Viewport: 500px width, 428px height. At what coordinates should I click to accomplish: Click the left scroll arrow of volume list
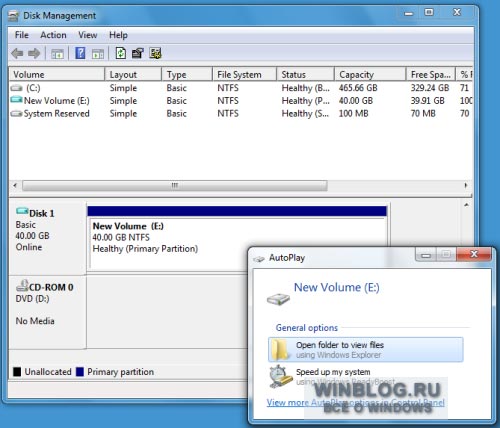pos(15,185)
